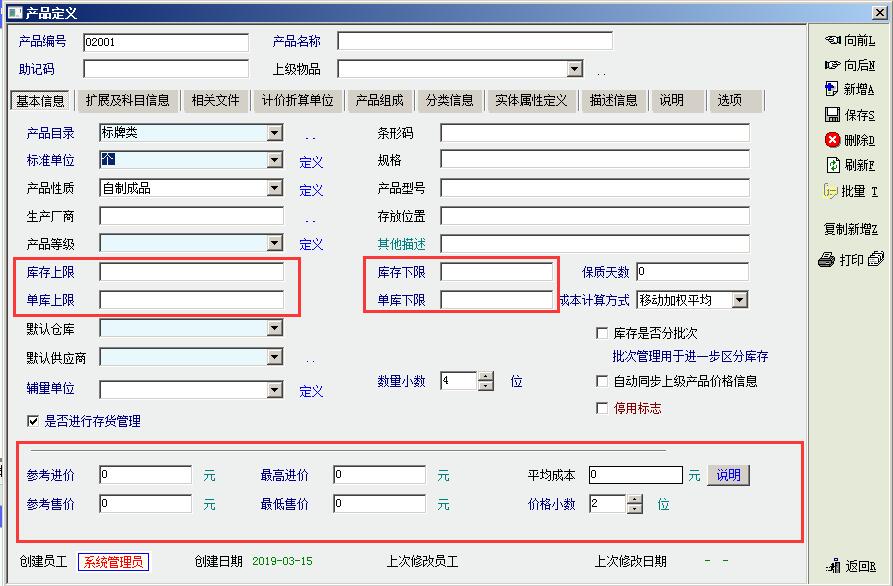Image resolution: width=893 pixels, height=586 pixels.
Task: Switch to the 扩展及科目信息 tab
Action: click(x=127, y=101)
